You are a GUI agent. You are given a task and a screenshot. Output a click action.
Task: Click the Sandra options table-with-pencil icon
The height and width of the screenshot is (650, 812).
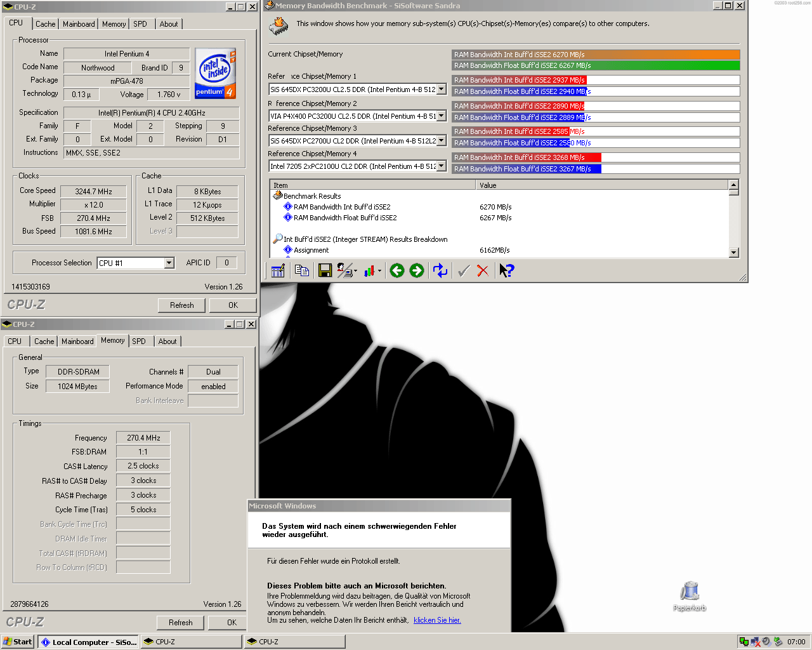point(278,271)
